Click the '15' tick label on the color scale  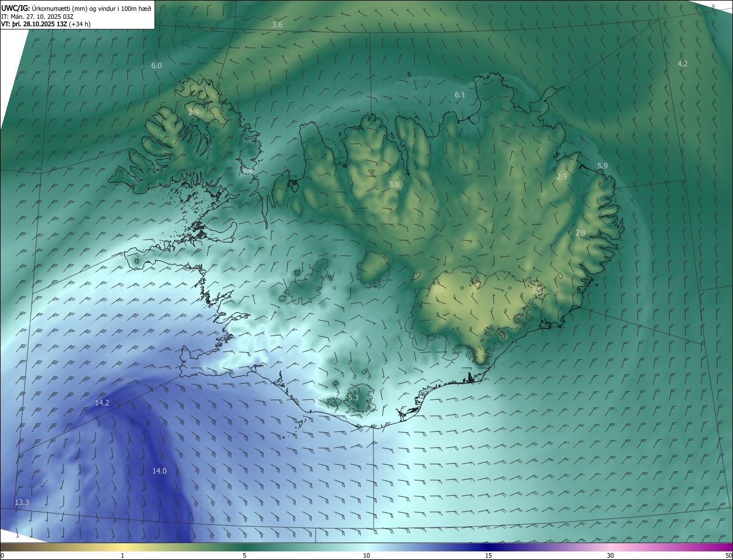pos(488,555)
